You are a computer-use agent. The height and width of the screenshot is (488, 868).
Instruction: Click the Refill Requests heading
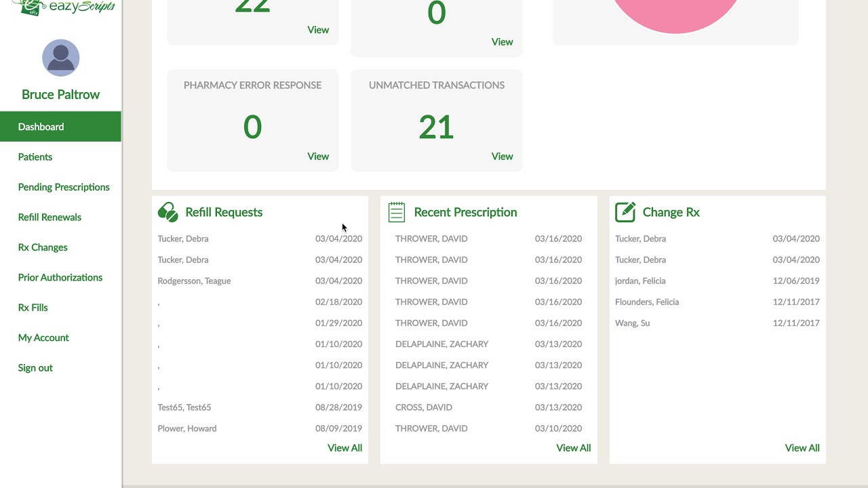(x=224, y=212)
